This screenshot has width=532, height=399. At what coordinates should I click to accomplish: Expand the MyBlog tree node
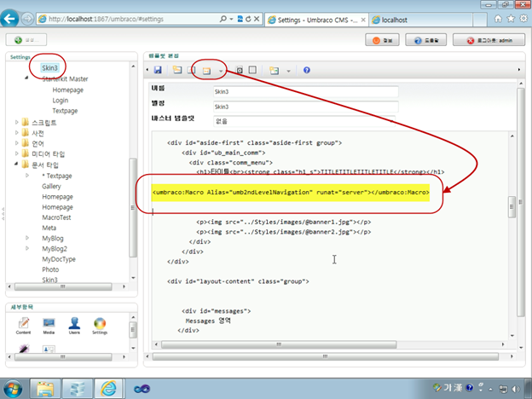pyautogui.click(x=27, y=238)
